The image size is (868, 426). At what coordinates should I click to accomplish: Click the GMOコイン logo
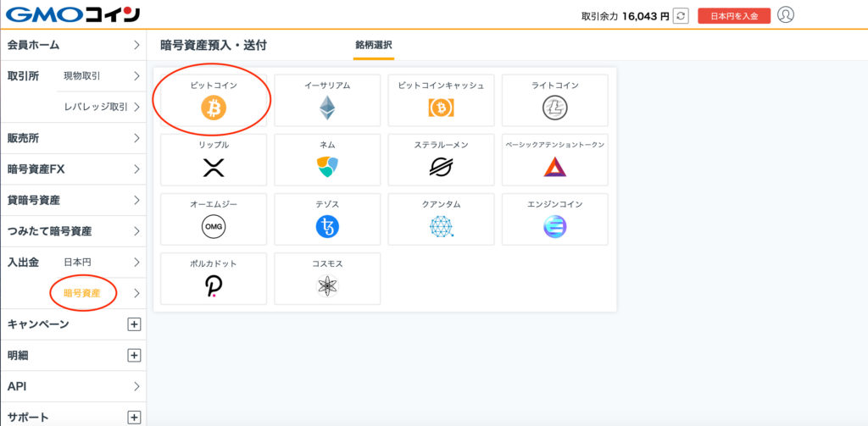click(73, 14)
